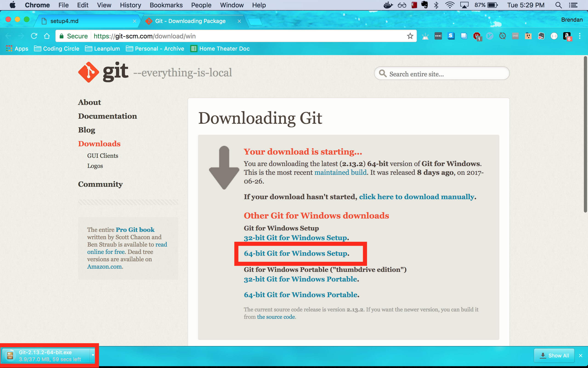
Task: Open the File menu
Action: coord(63,5)
